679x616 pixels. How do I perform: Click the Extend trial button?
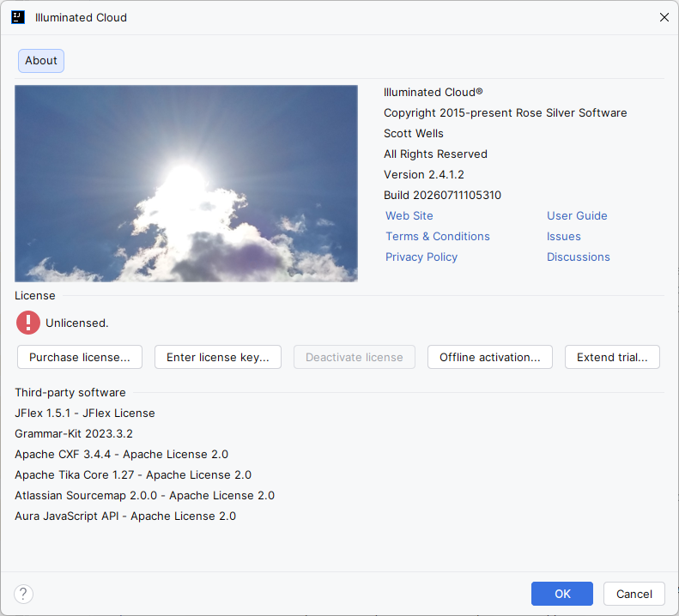pyautogui.click(x=612, y=357)
